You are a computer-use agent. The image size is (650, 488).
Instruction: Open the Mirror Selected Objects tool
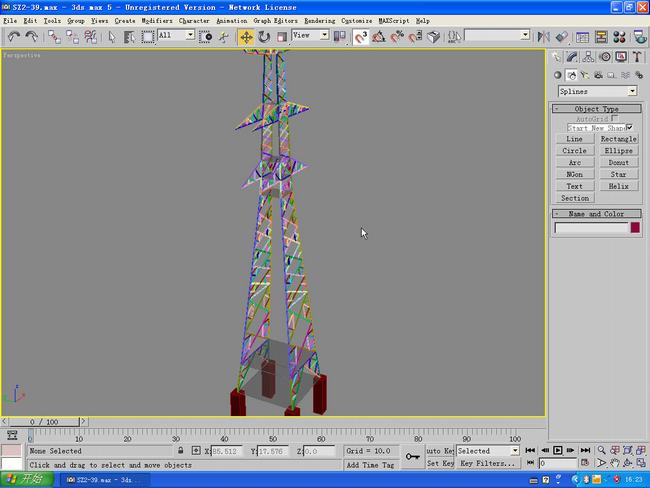pyautogui.click(x=543, y=37)
